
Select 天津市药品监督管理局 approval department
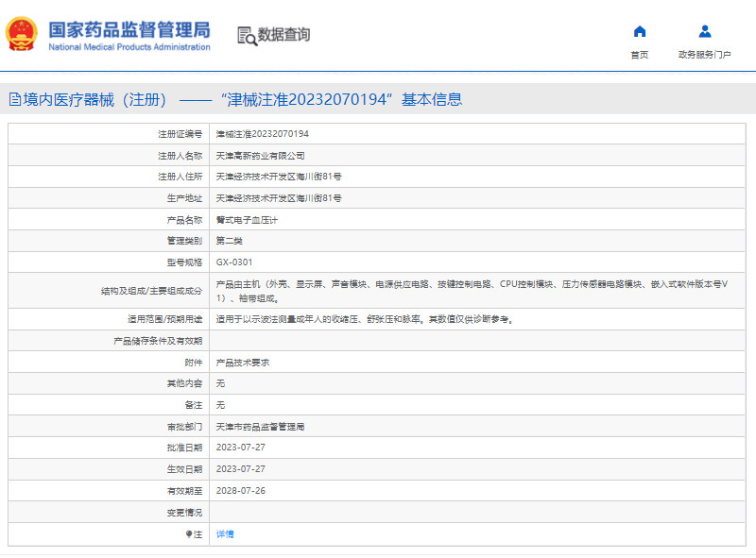pyautogui.click(x=261, y=427)
